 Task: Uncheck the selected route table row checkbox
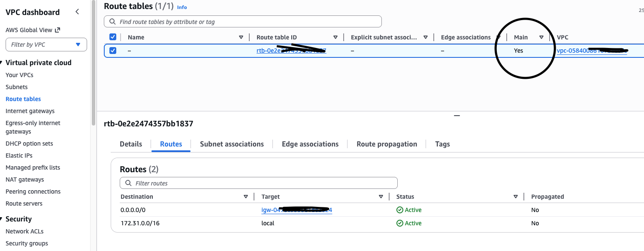coord(113,51)
